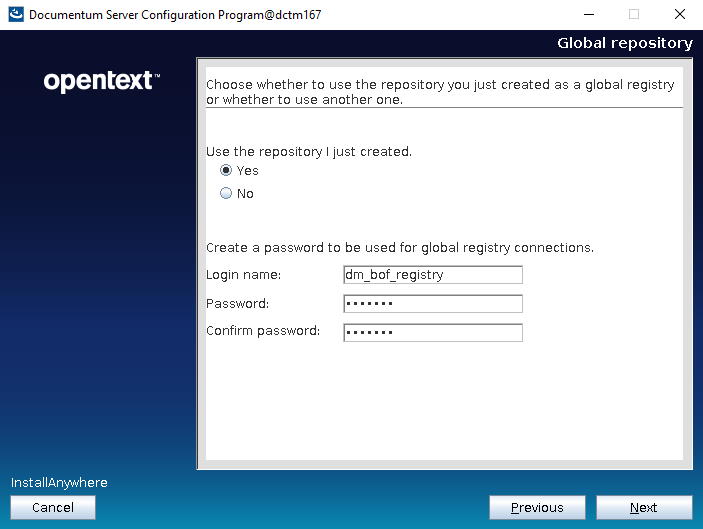Click the window title text in the title bar
This screenshot has width=703, height=529.
(x=175, y=15)
